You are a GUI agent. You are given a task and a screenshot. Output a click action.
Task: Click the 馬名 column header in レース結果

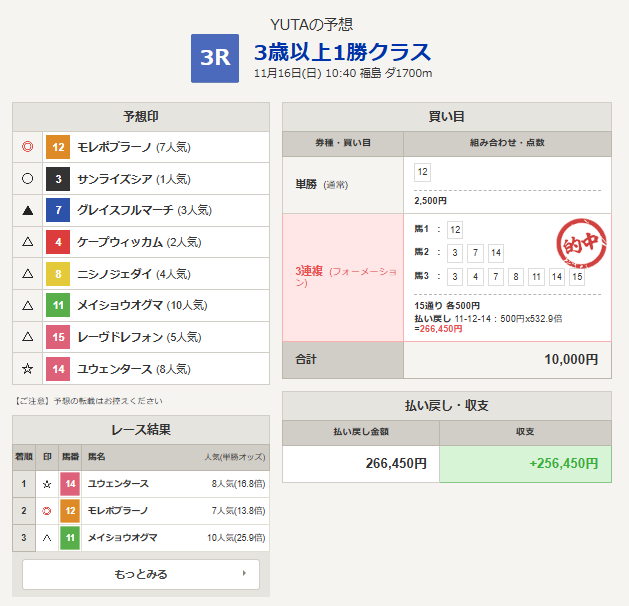pos(97,456)
